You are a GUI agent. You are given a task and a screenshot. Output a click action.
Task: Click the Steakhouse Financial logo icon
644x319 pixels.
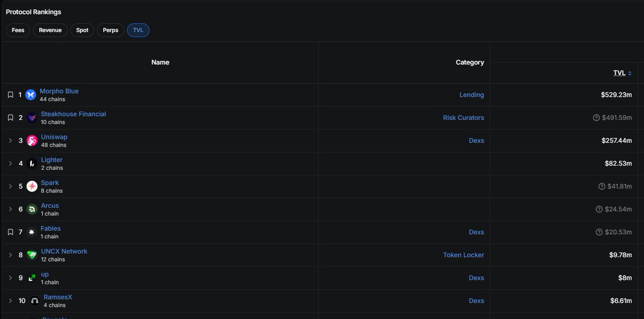click(x=32, y=118)
